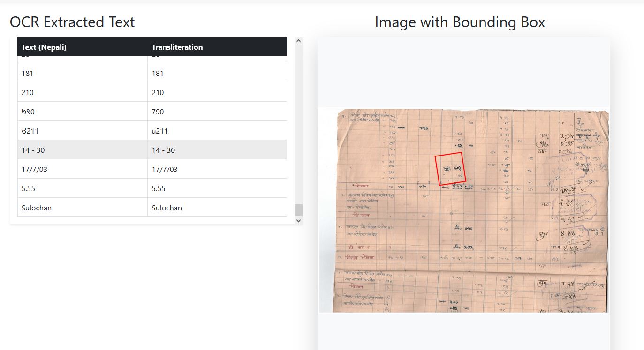
Task: Select the 17/7/03 cell in Transliteration column
Action: (x=217, y=169)
